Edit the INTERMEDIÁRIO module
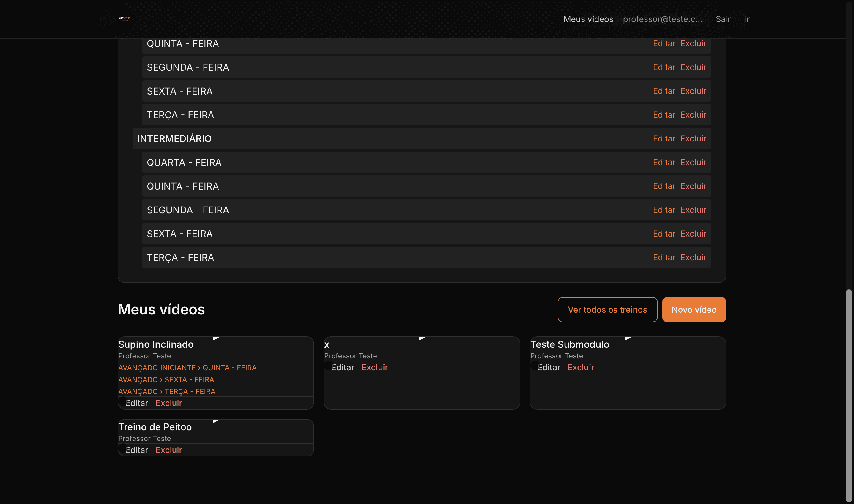The width and height of the screenshot is (854, 504). (x=664, y=138)
